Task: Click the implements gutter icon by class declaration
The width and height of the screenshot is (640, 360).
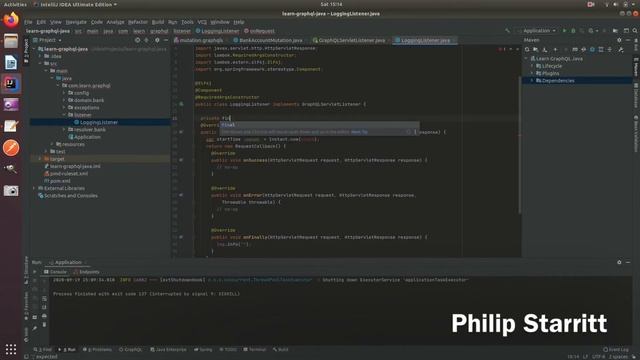Action: pos(181,104)
